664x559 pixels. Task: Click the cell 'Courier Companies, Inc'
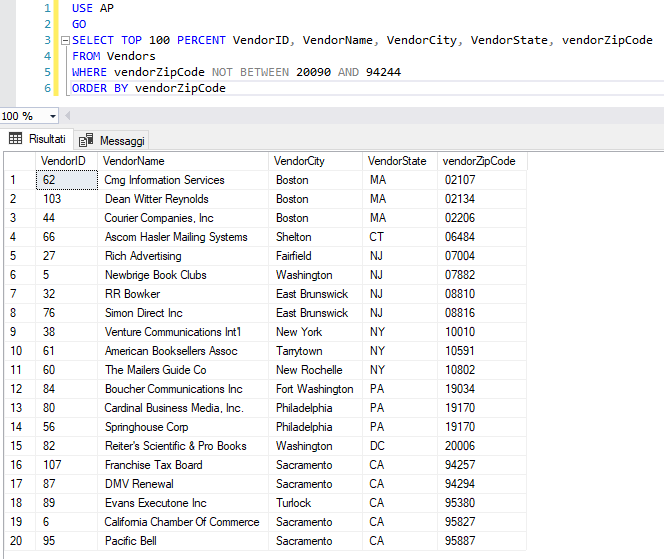click(x=183, y=218)
